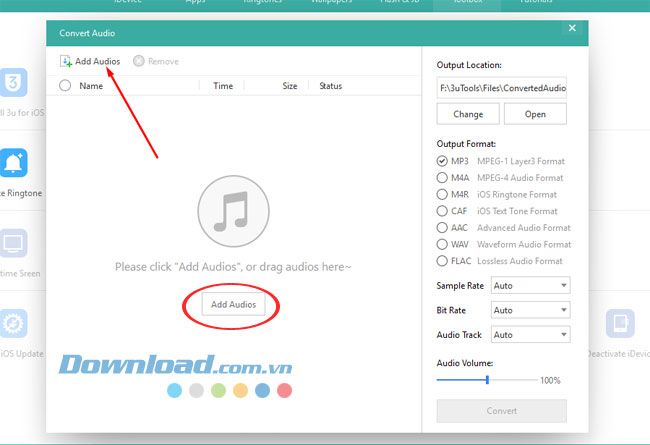The image size is (650, 445).
Task: Click the Time column header
Action: tap(223, 86)
